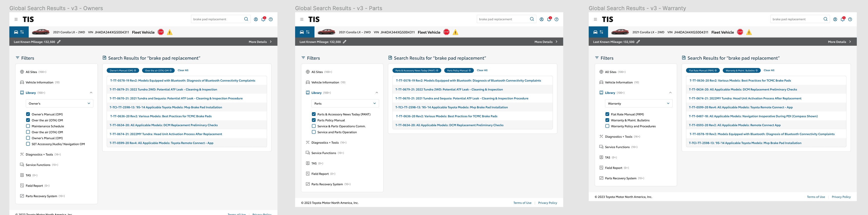Click search magnifier icon in Owners frame

coord(246,19)
